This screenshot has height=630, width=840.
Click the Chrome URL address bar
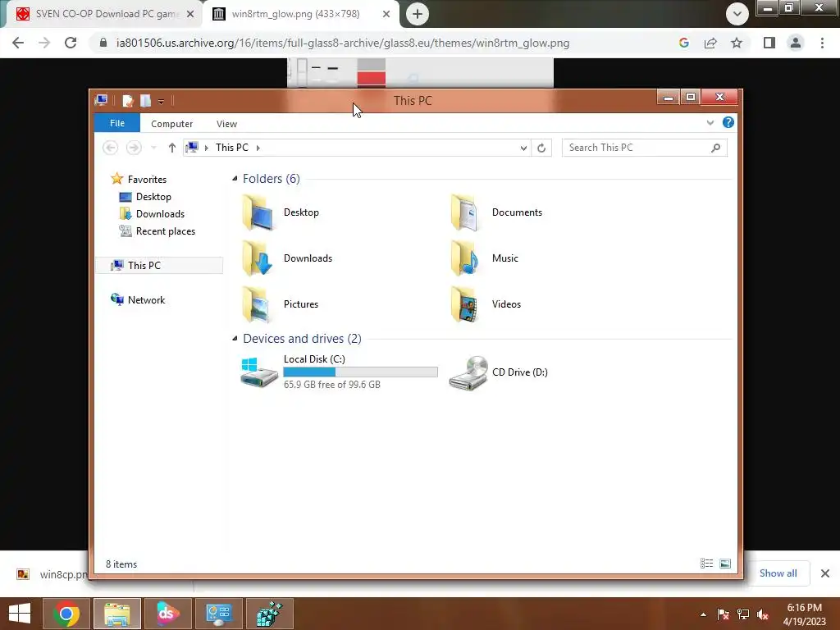(x=343, y=43)
